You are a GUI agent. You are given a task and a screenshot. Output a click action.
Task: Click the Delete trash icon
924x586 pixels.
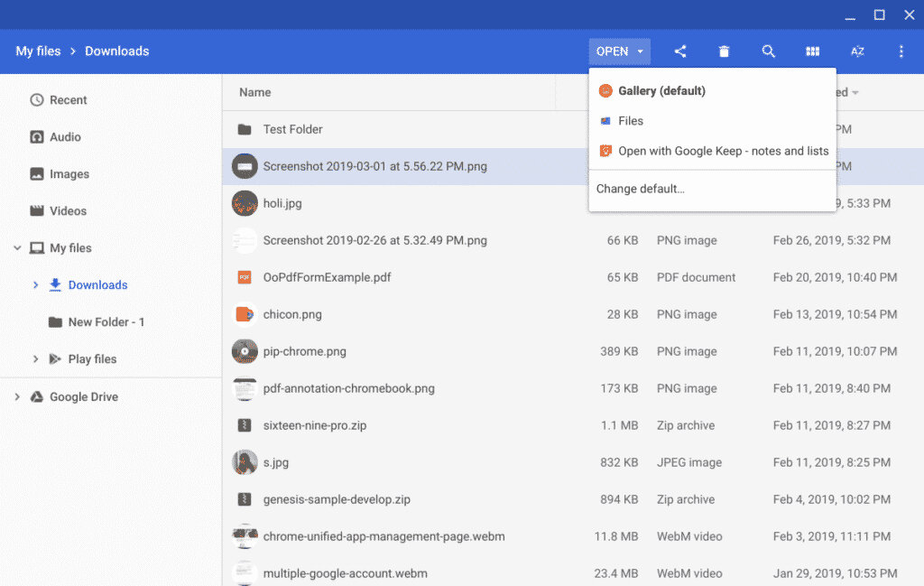[x=724, y=51]
